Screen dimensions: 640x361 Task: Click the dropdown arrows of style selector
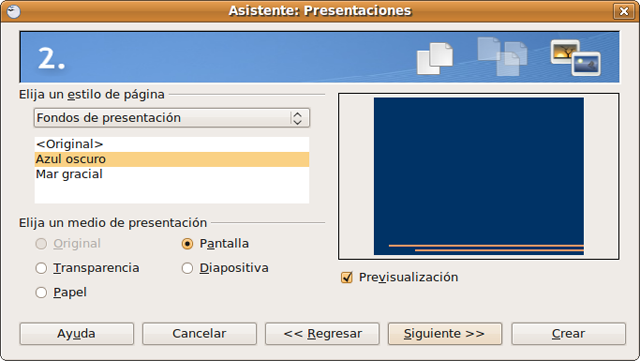tap(298, 118)
